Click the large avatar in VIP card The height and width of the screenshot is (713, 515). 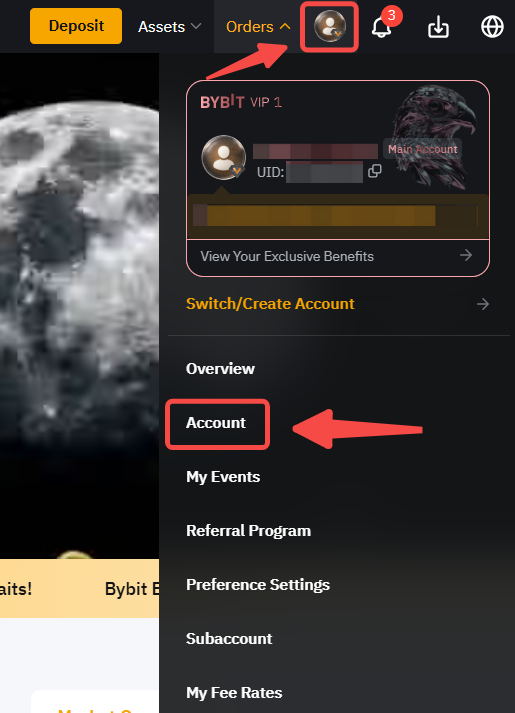point(223,157)
